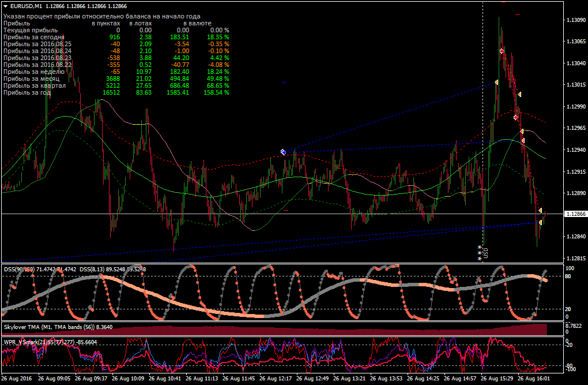Click the yellow close arrow near 1.12965 level
588x385 pixels.
(522, 131)
